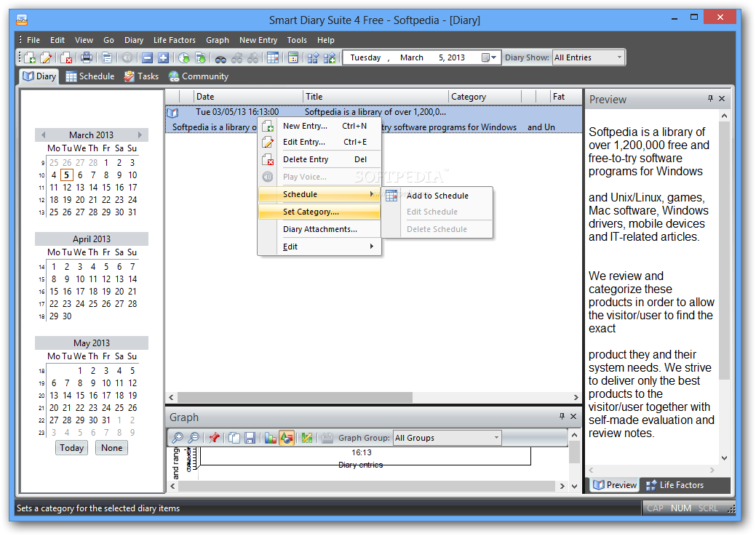Sort entries by Date column header

[248, 97]
